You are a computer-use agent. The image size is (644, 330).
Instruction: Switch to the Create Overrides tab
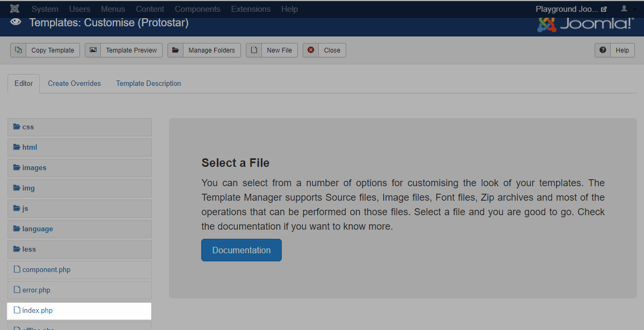click(x=74, y=84)
